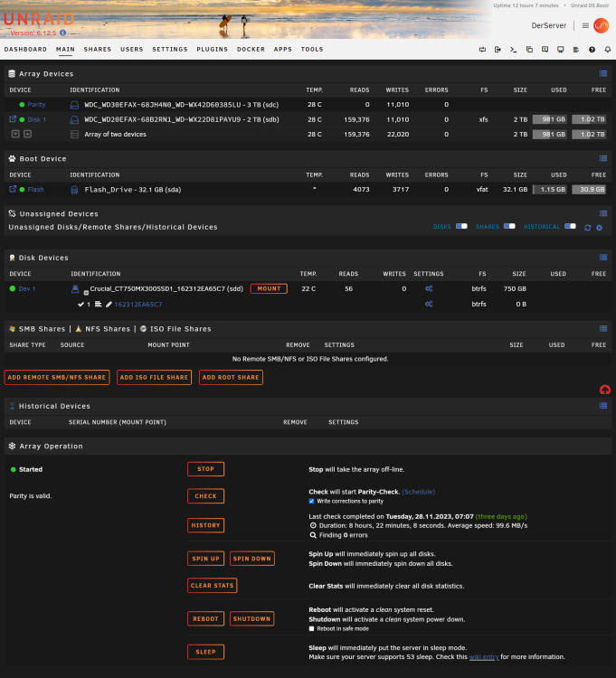
Task: Click ADD ISO FILE SHARE button
Action: click(x=154, y=378)
